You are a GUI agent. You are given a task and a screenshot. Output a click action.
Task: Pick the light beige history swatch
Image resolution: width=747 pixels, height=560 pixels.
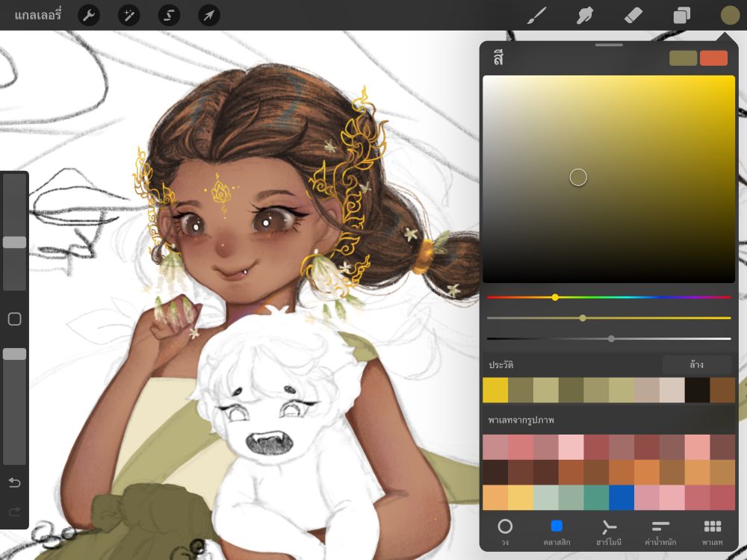[672, 391]
